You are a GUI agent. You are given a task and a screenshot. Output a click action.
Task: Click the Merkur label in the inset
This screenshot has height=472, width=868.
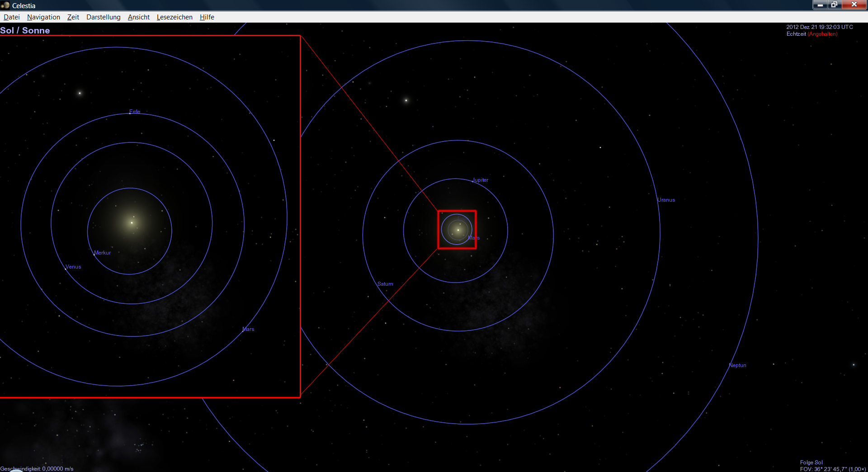[x=102, y=253]
